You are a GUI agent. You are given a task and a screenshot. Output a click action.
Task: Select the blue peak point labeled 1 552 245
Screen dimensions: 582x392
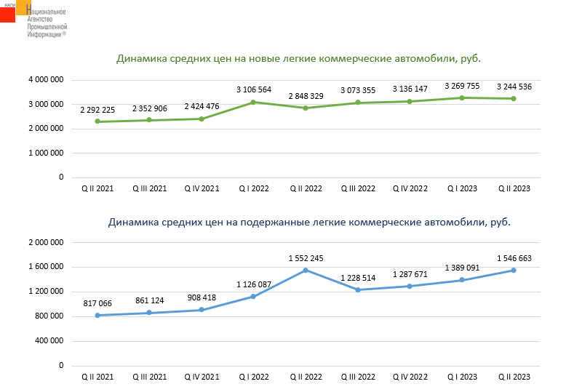pyautogui.click(x=306, y=270)
